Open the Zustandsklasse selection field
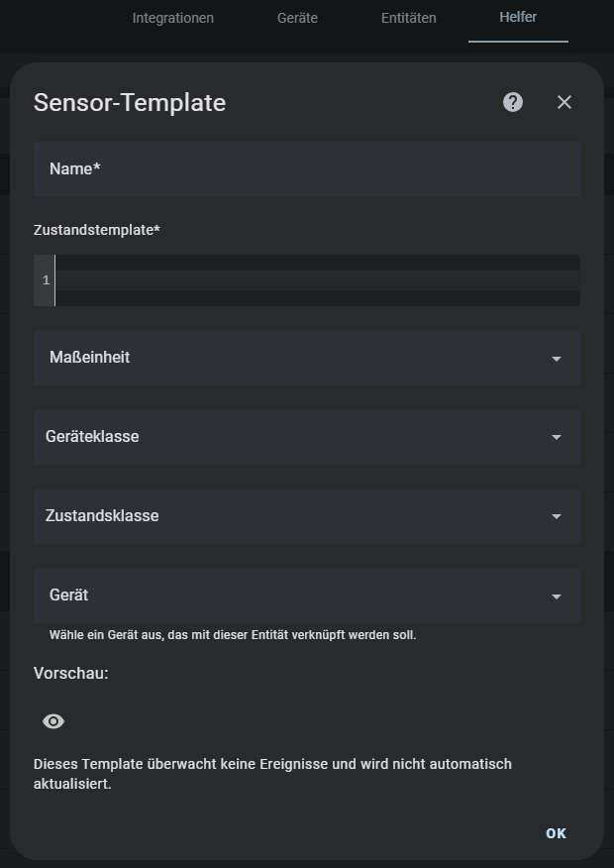 pyautogui.click(x=306, y=516)
